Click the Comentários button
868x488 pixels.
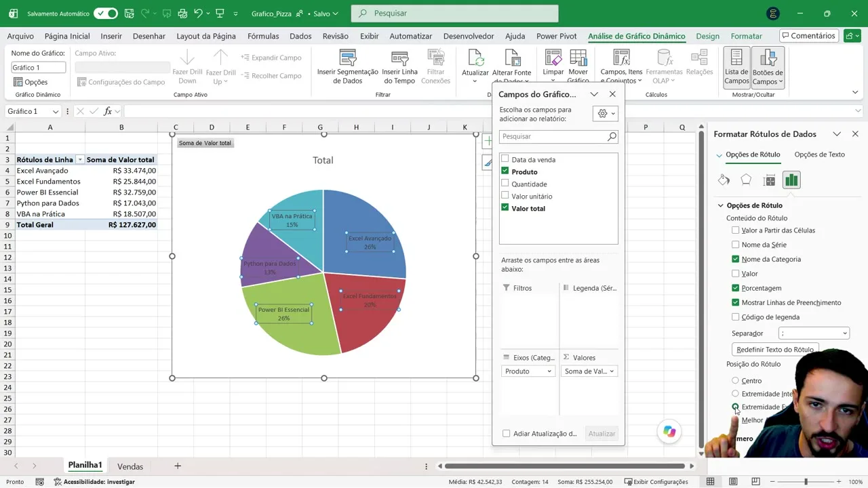click(808, 36)
